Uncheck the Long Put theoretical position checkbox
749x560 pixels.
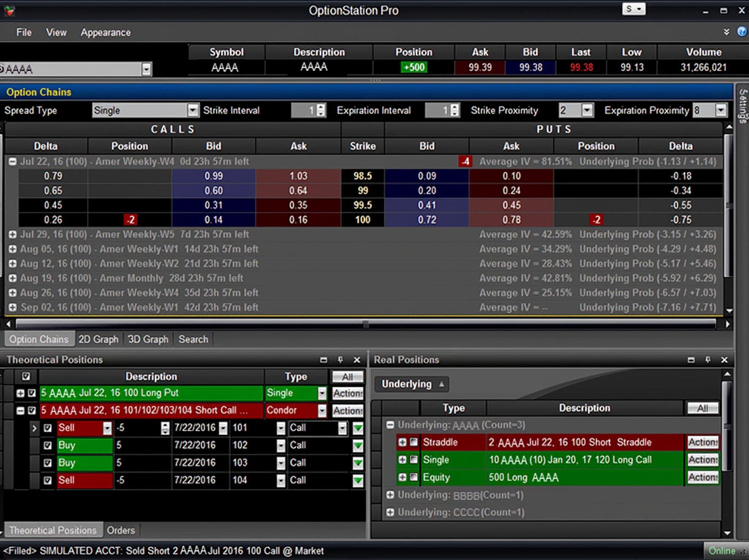click(x=32, y=393)
